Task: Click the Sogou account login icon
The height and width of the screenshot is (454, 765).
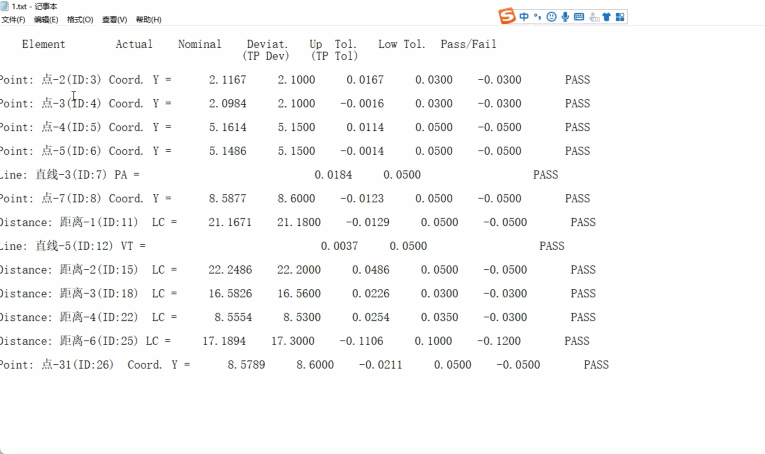Action: pyautogui.click(x=593, y=16)
